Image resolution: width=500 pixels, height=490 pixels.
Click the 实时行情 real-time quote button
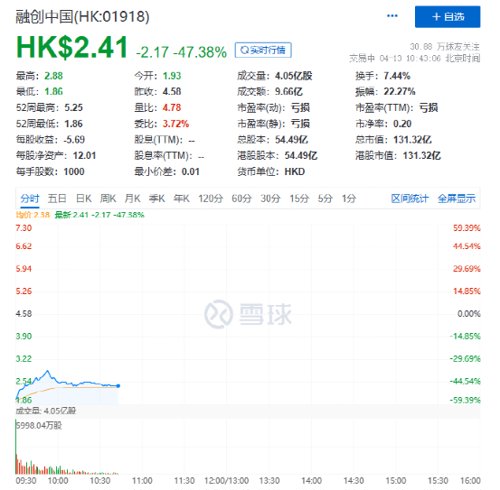(263, 50)
